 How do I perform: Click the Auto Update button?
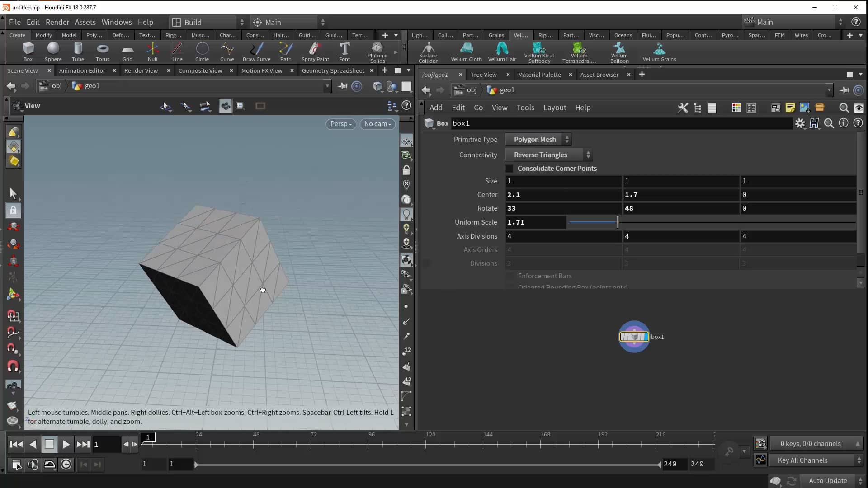[827, 481]
